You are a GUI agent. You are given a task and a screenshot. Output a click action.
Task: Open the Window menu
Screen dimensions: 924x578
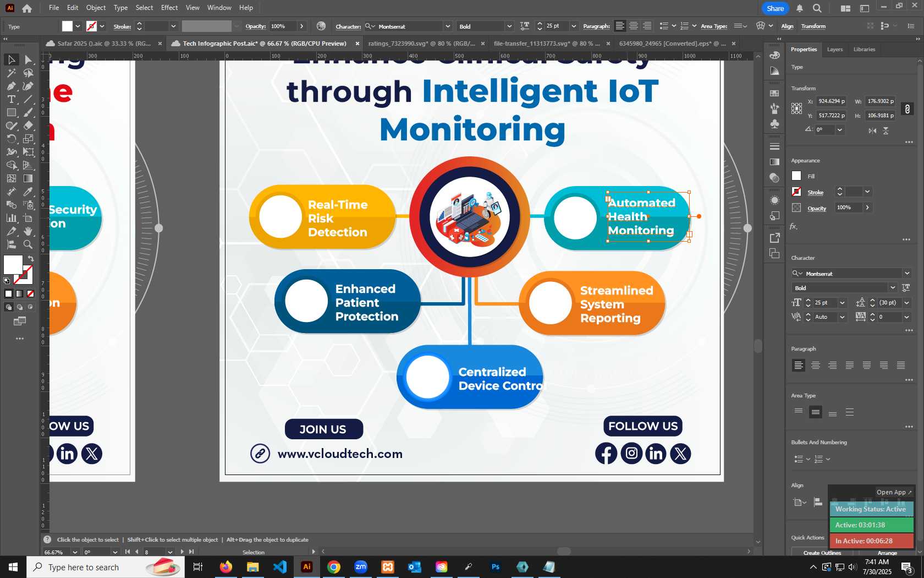pos(219,8)
